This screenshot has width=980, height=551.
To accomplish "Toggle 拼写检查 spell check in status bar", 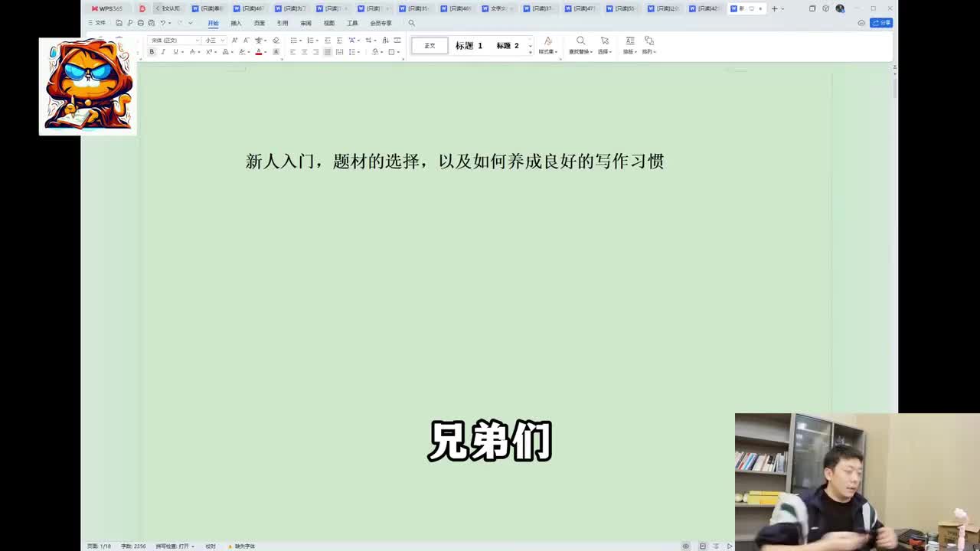I will tap(175, 546).
